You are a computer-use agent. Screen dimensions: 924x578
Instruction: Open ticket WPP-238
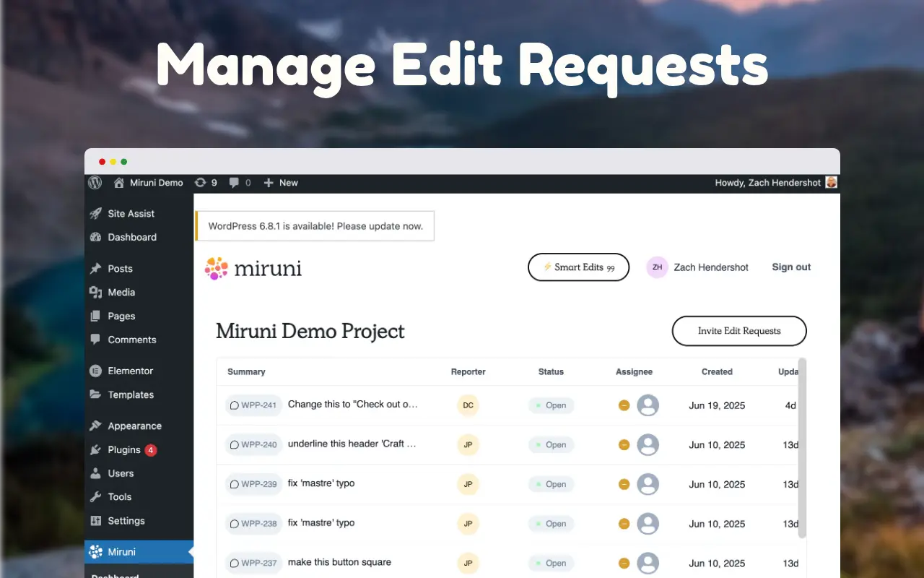click(253, 524)
